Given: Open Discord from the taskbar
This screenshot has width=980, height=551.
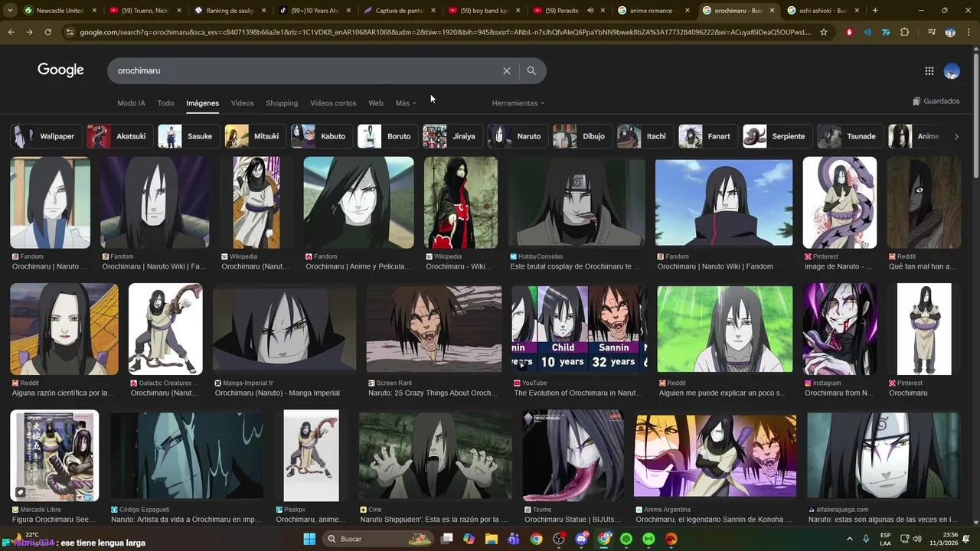Looking at the screenshot, I should (x=581, y=539).
